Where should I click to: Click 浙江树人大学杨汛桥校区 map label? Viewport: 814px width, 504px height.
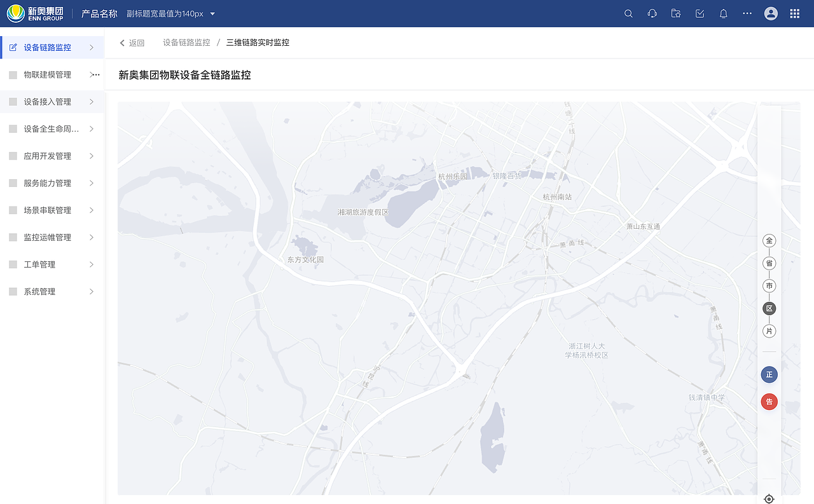click(586, 351)
